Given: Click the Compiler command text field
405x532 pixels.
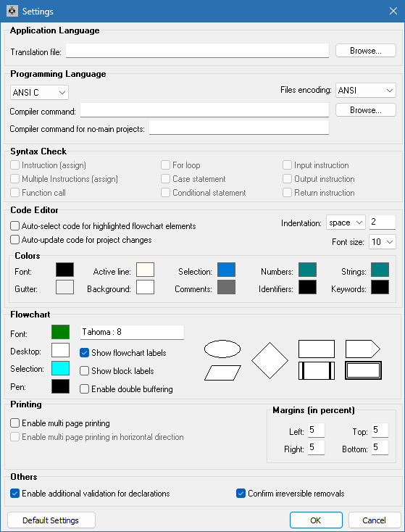Looking at the screenshot, I should point(204,110).
